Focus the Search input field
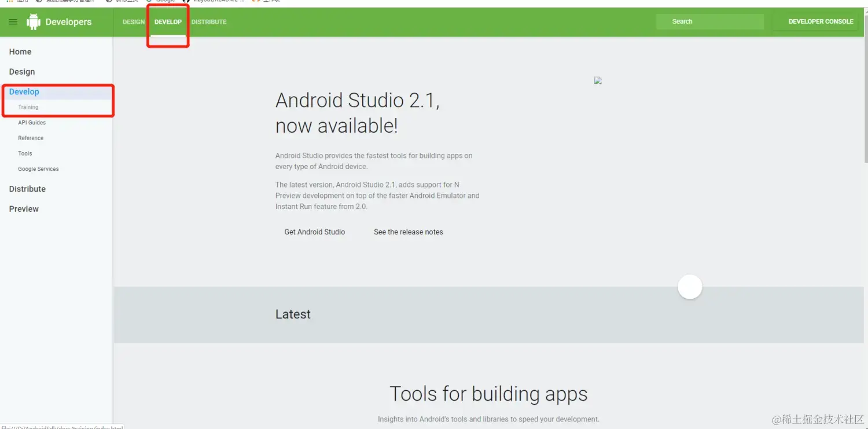This screenshot has width=868, height=429. (710, 21)
